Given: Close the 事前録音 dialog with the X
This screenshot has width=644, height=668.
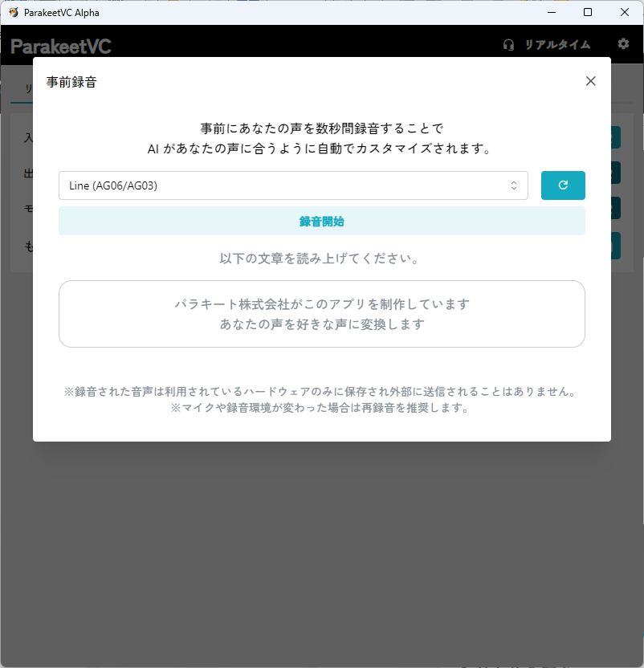Looking at the screenshot, I should pyautogui.click(x=590, y=81).
